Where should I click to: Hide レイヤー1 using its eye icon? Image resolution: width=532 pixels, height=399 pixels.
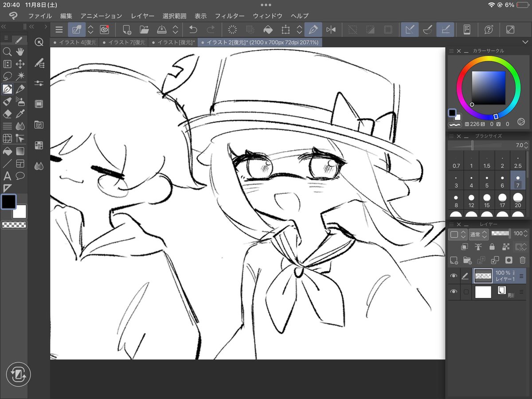454,276
